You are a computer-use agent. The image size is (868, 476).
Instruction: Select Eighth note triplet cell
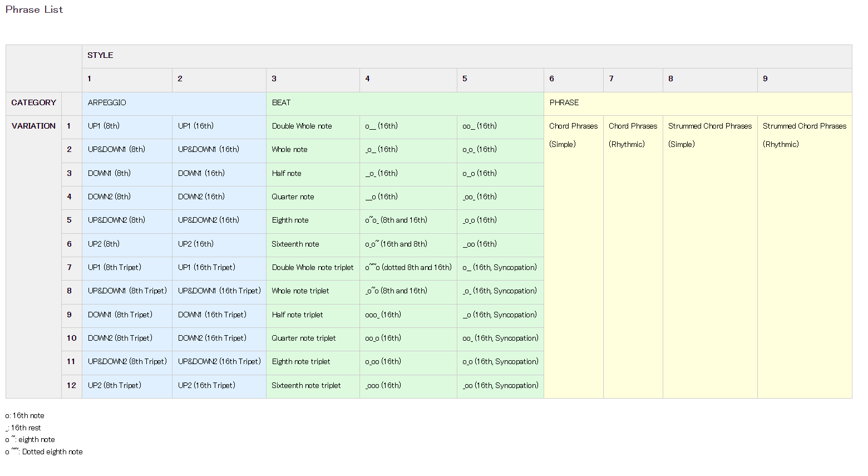(x=313, y=362)
